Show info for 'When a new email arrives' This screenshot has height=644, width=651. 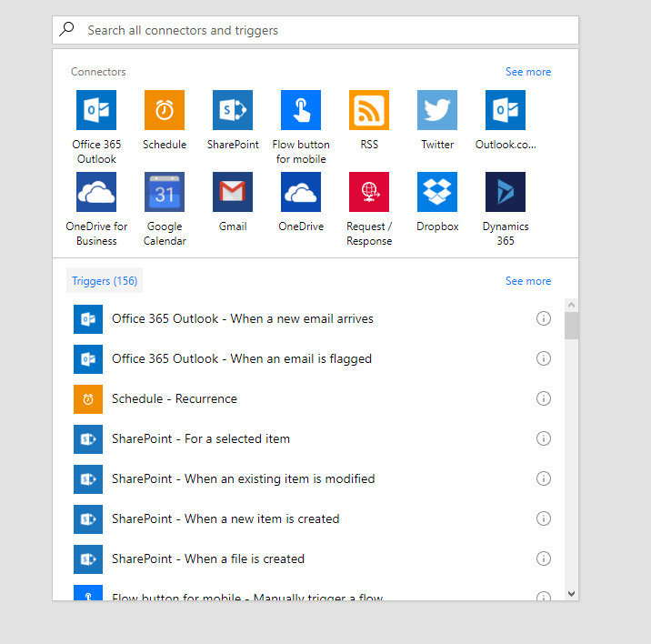tap(544, 318)
